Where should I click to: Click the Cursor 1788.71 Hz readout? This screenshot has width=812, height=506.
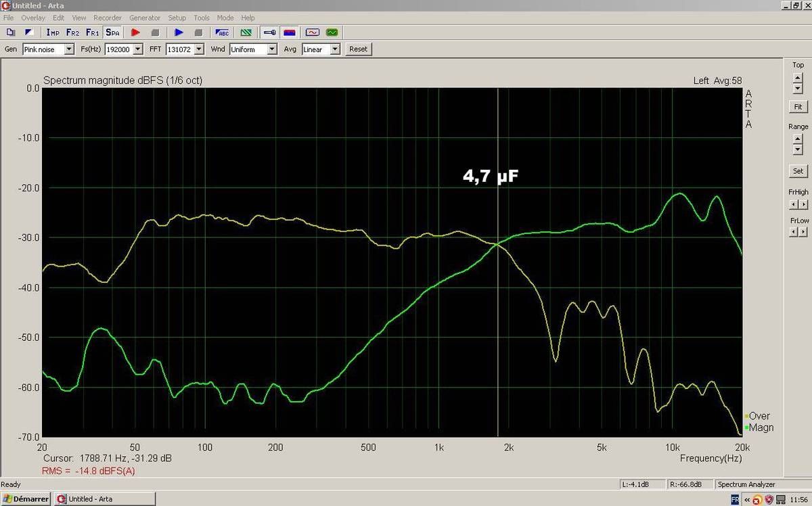107,459
